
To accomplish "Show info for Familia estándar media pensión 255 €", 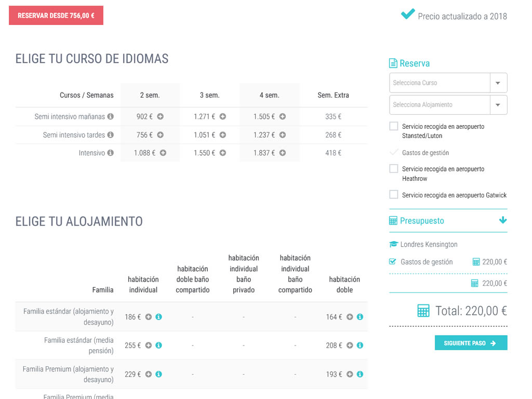I will (x=158, y=345).
